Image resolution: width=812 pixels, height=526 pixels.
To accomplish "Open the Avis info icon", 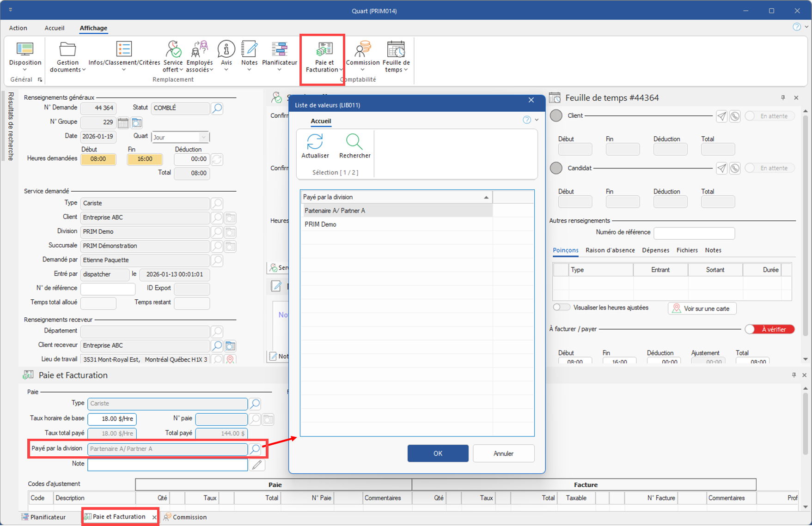I will tap(226, 50).
